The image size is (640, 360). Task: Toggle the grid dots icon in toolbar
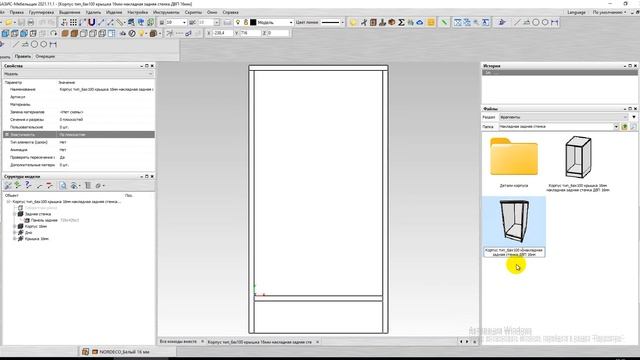point(73,22)
